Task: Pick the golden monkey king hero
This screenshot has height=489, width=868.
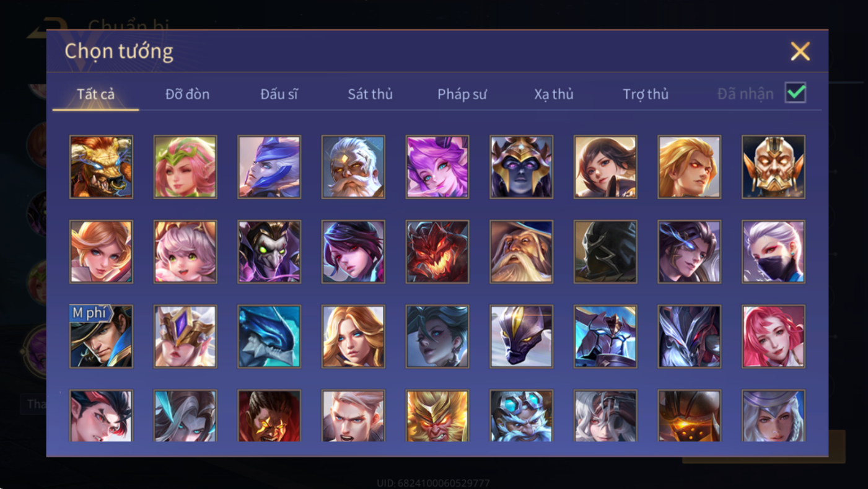Action: tap(437, 415)
